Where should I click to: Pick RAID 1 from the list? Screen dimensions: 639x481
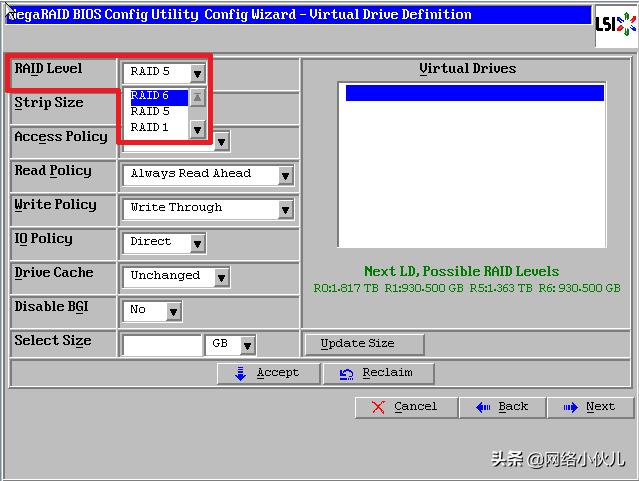click(x=158, y=128)
